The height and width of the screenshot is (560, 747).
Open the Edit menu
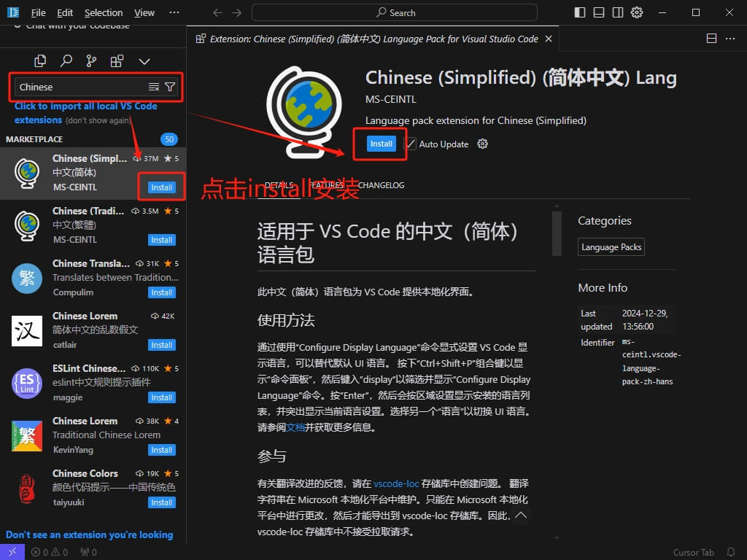pos(65,13)
